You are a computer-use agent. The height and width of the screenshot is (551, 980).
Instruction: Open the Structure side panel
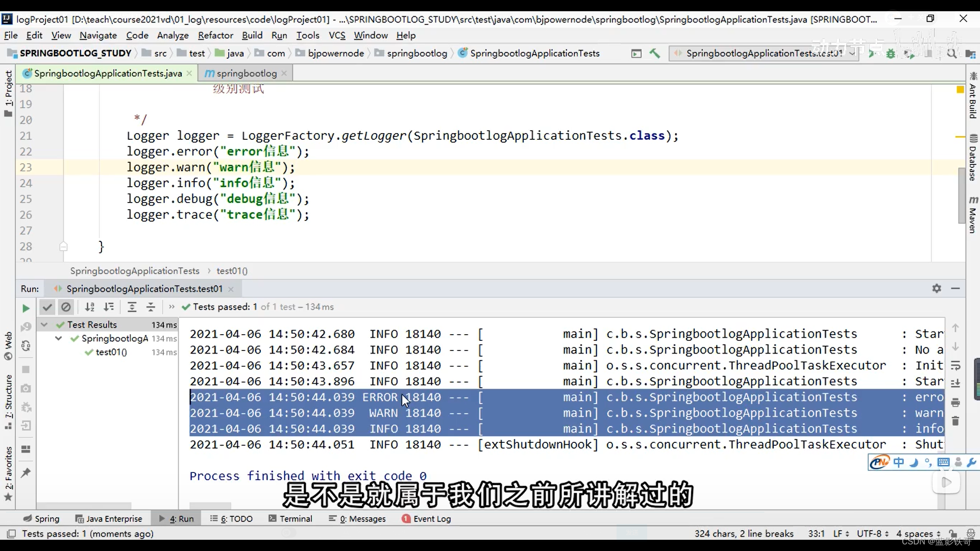pyautogui.click(x=8, y=403)
